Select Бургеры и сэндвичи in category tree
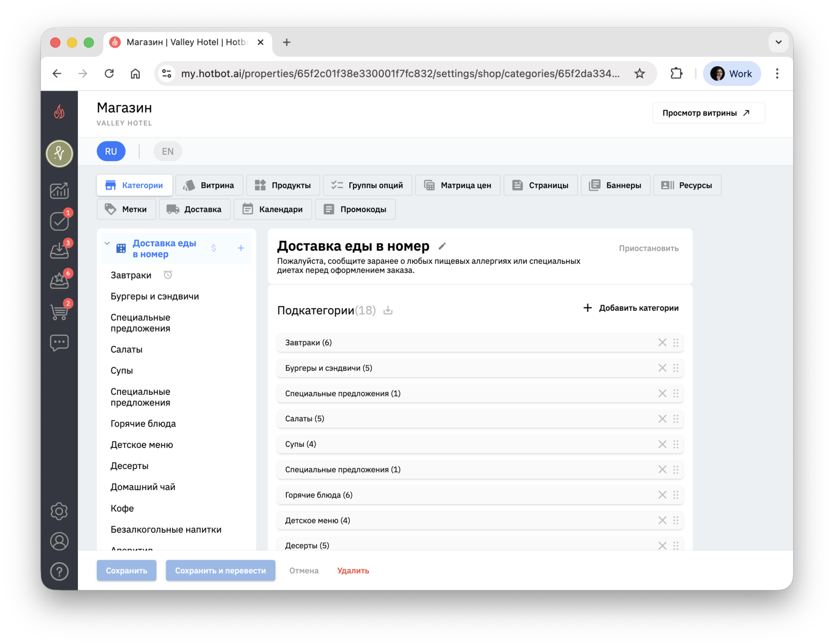The image size is (834, 644). coord(155,296)
